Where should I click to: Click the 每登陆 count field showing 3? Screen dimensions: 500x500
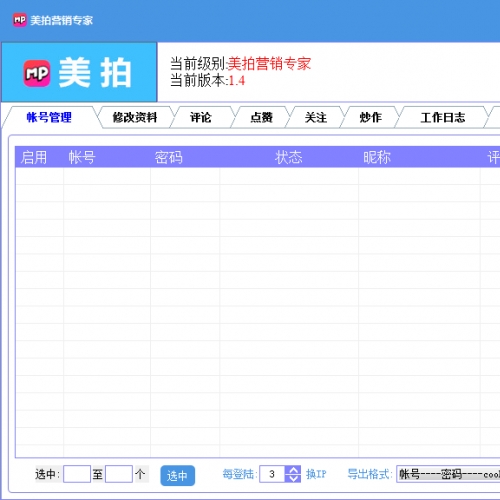(x=272, y=474)
